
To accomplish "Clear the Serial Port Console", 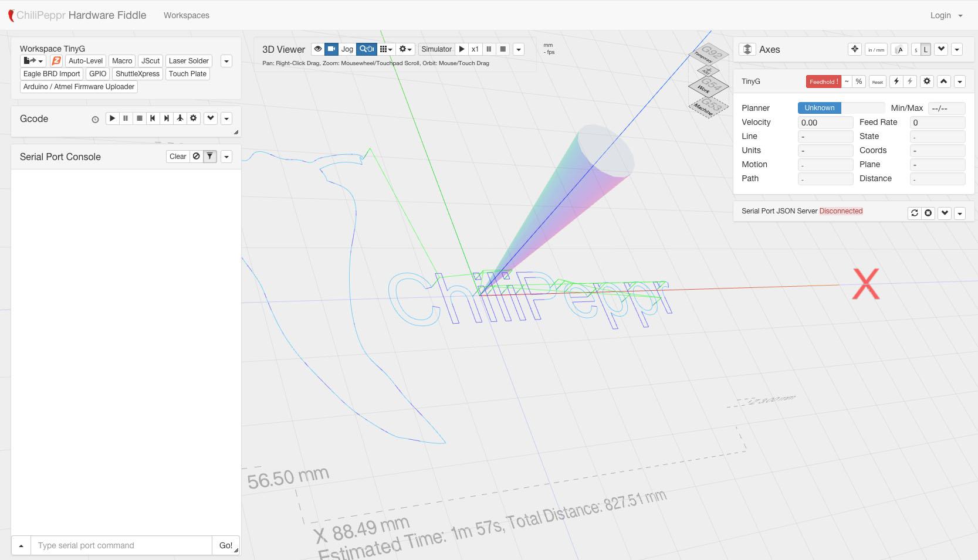I will (178, 157).
